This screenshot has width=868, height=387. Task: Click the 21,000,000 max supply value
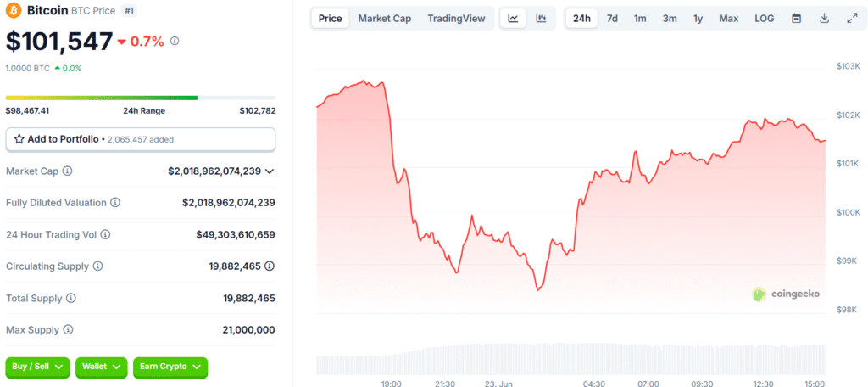pyautogui.click(x=248, y=330)
